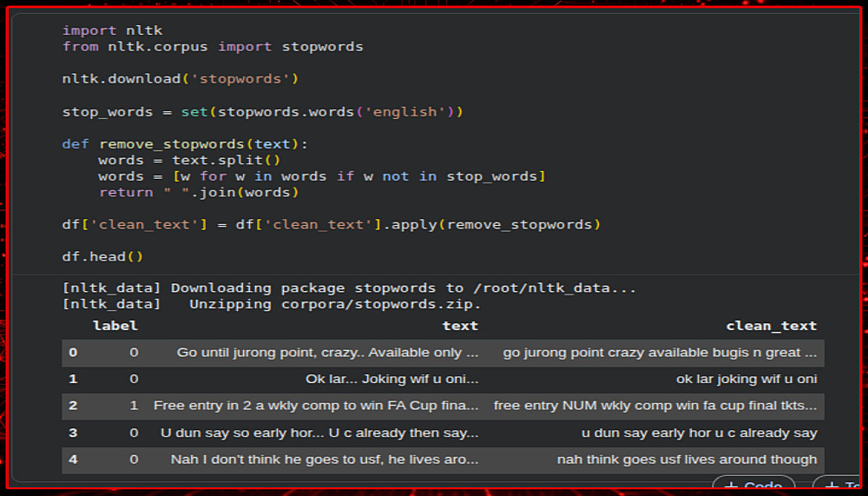Click the text cell 'Nah I don't think he goes to usf'

325,460
